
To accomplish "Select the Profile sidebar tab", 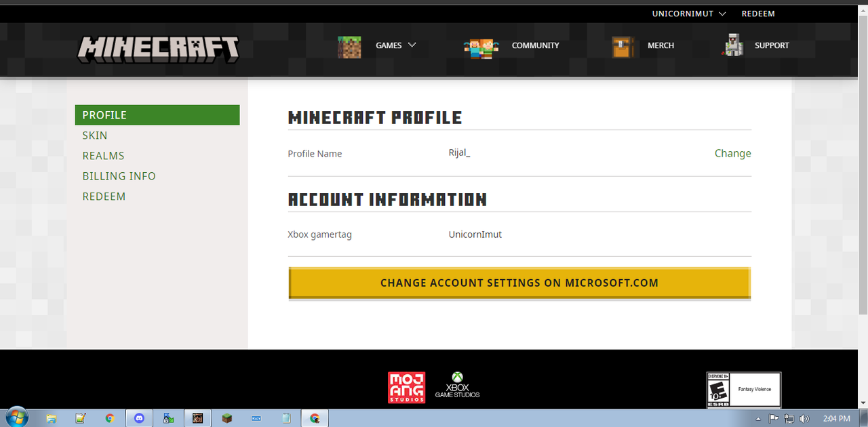I will click(x=157, y=115).
